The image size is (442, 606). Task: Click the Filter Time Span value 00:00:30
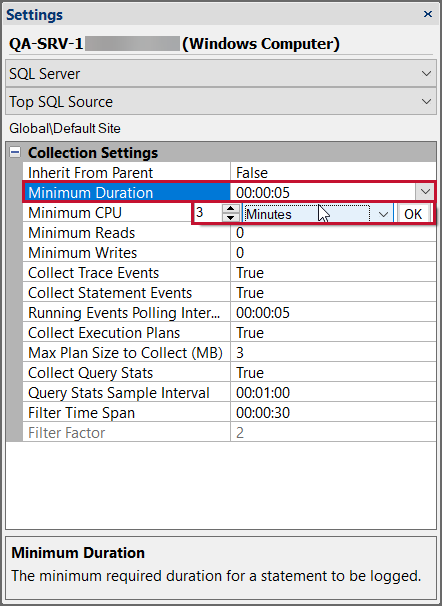coord(263,413)
